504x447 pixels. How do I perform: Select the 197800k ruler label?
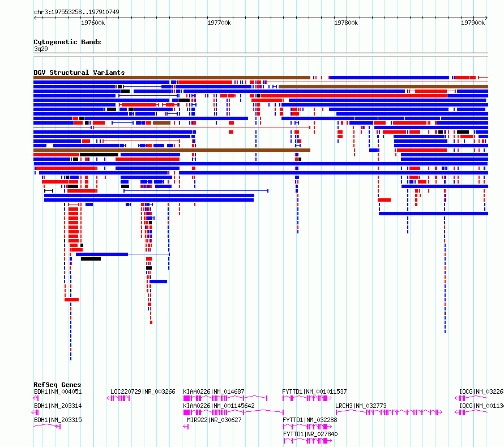click(x=346, y=23)
